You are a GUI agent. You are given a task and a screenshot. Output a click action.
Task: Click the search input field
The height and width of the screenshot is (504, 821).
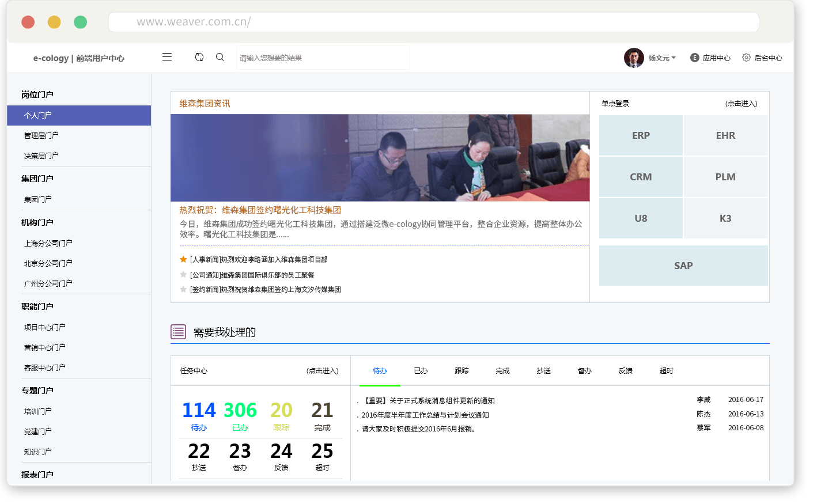[323, 58]
